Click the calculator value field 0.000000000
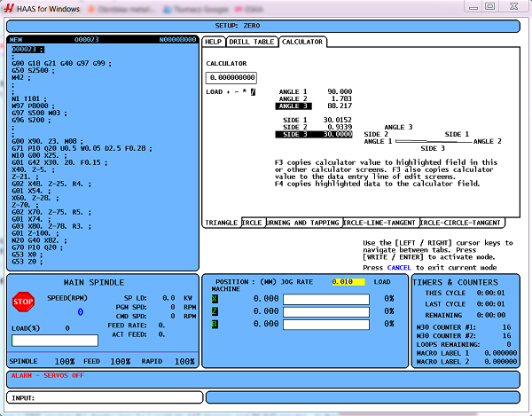The height and width of the screenshot is (416, 532). click(231, 78)
